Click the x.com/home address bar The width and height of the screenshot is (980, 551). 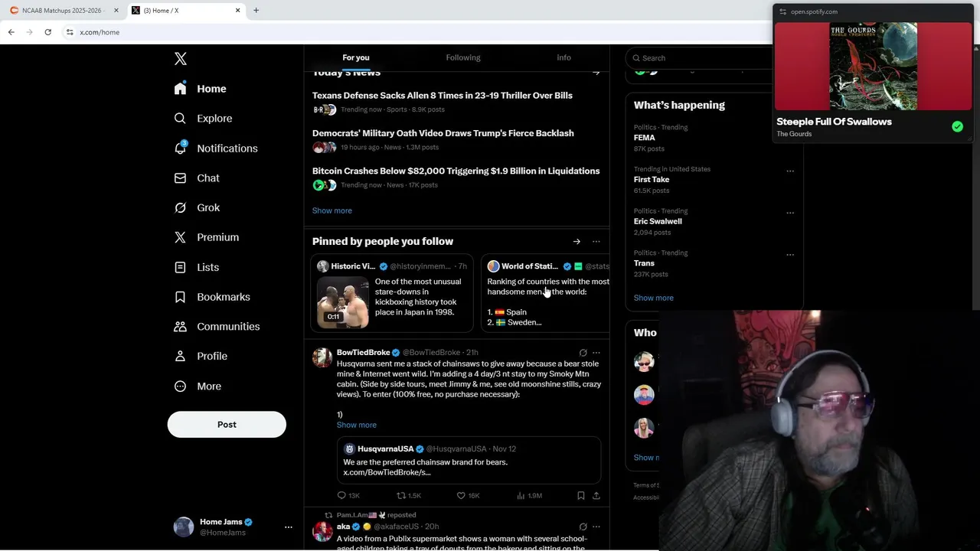coord(100,32)
